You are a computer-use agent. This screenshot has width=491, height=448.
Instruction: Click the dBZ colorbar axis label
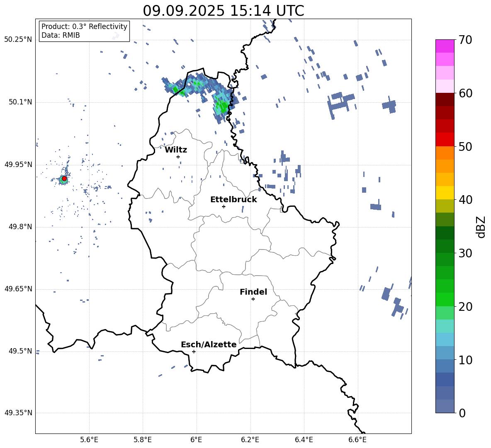pyautogui.click(x=481, y=227)
